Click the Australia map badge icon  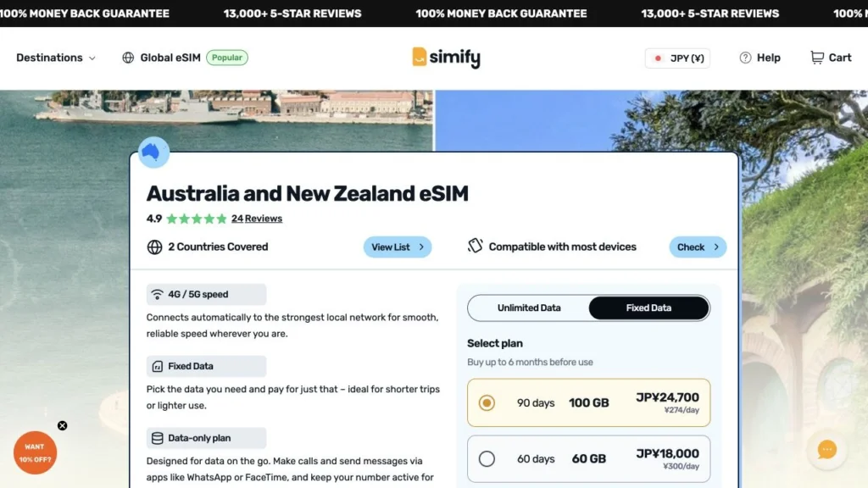tap(153, 152)
